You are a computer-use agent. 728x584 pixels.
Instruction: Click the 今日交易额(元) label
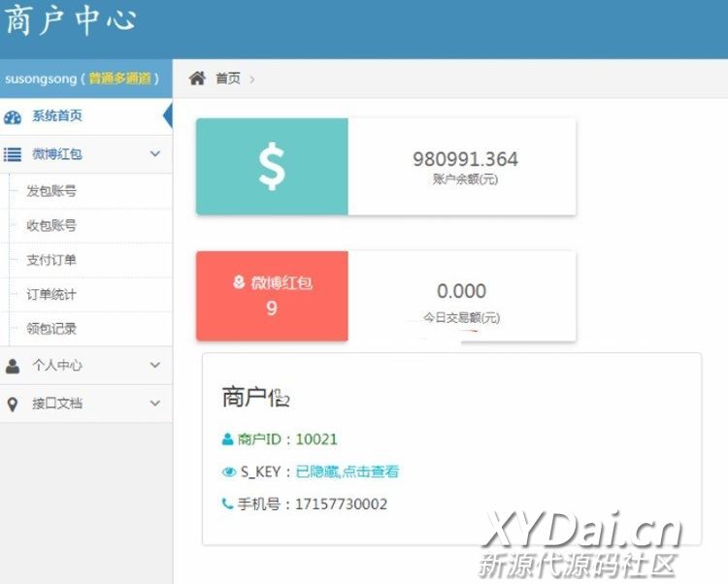coord(461,318)
